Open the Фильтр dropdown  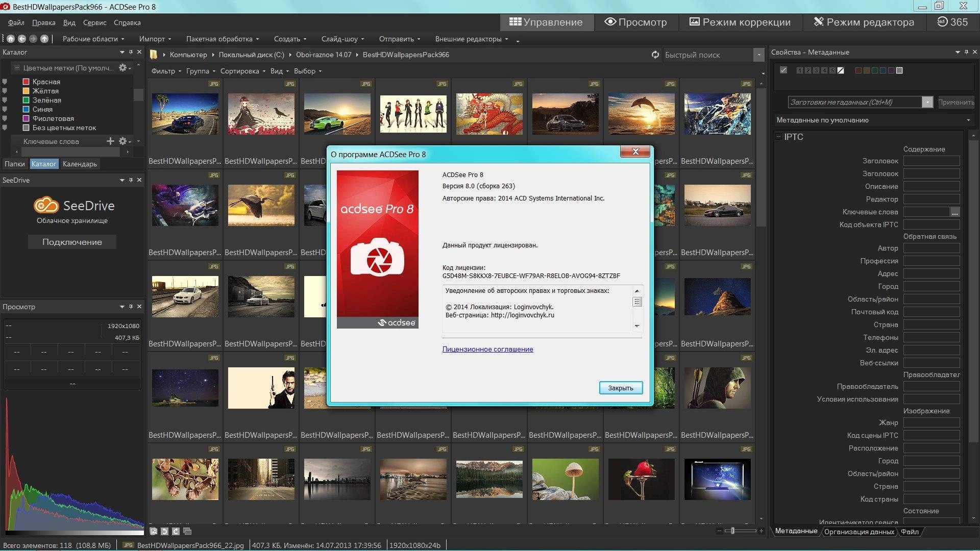[x=166, y=71]
